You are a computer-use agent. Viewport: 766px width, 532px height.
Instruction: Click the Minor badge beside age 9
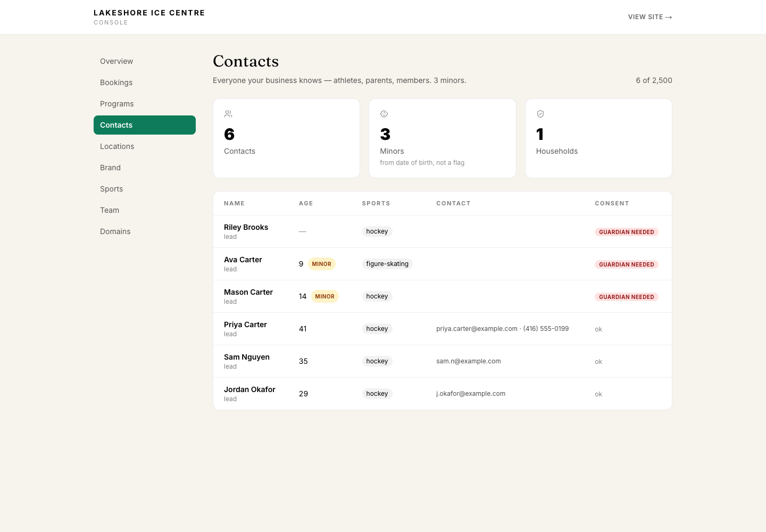(322, 264)
